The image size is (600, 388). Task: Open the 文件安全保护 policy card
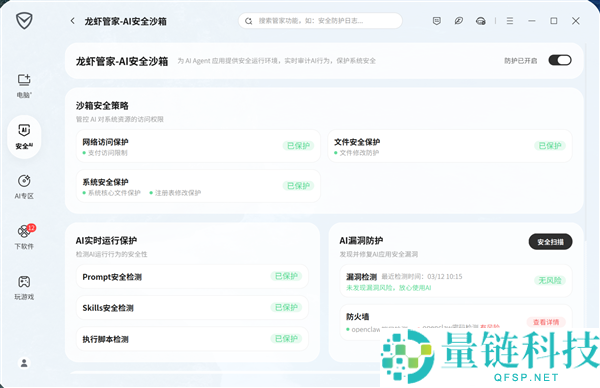(450, 146)
